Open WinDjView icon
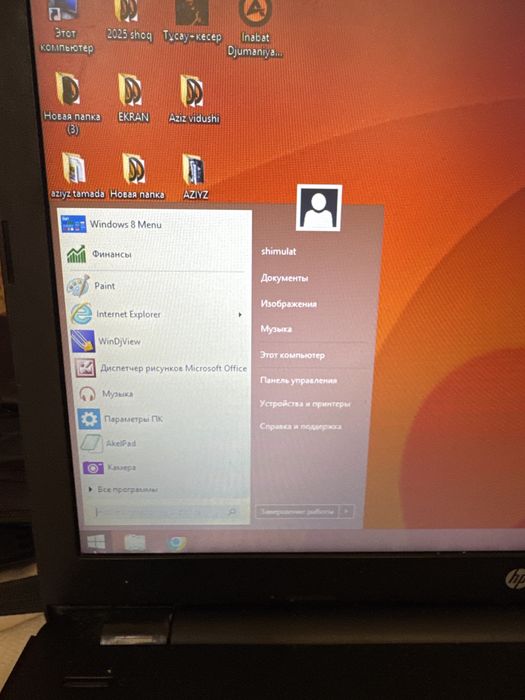Image resolution: width=525 pixels, height=700 pixels. coord(83,341)
